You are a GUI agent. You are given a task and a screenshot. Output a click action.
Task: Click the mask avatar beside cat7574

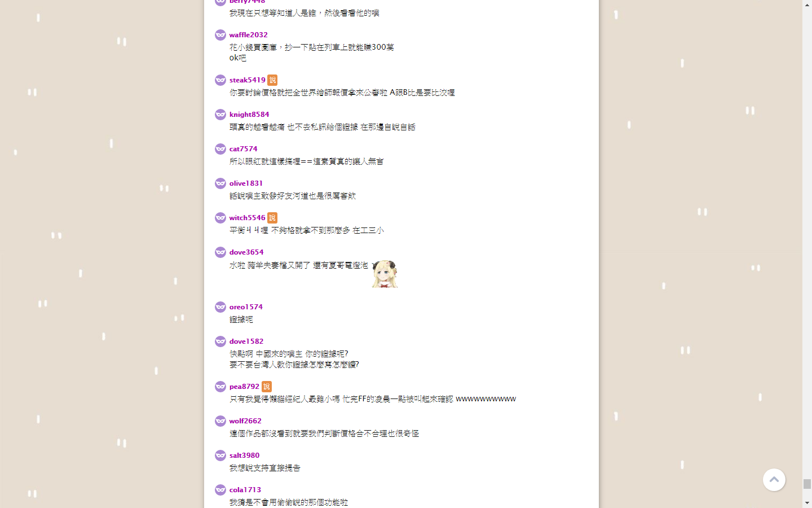[220, 149]
